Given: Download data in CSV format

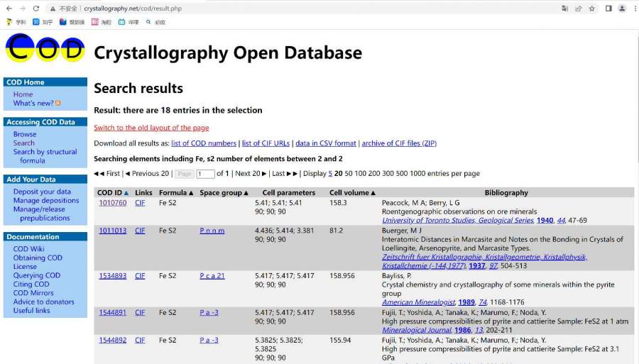Looking at the screenshot, I should pyautogui.click(x=326, y=143).
